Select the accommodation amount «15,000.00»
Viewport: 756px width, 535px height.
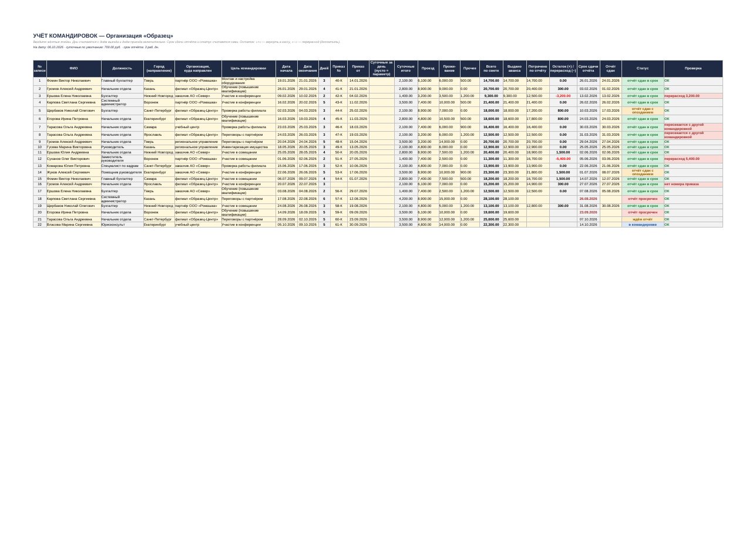pos(449,199)
